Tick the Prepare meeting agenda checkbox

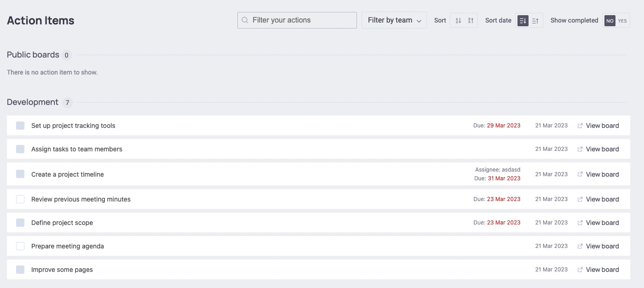pyautogui.click(x=20, y=246)
